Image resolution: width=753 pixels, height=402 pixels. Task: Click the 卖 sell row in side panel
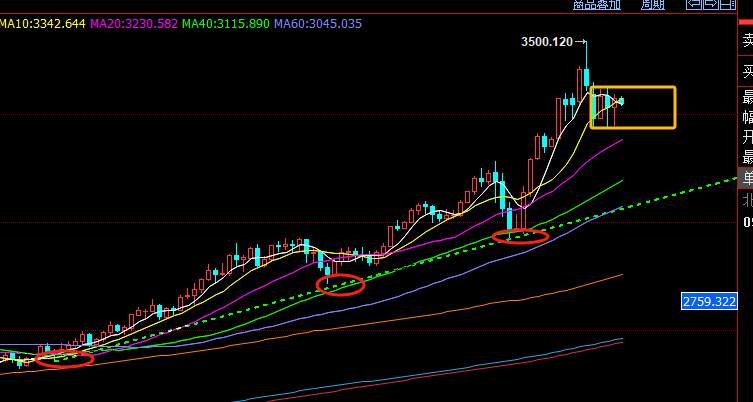click(x=746, y=41)
